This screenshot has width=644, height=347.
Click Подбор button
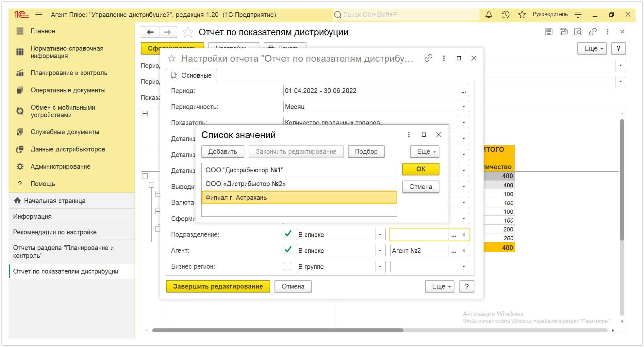click(x=366, y=151)
